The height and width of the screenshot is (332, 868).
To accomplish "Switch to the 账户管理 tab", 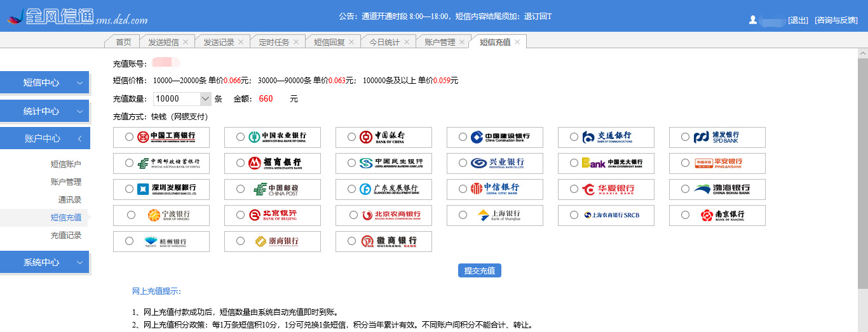I will [x=440, y=42].
